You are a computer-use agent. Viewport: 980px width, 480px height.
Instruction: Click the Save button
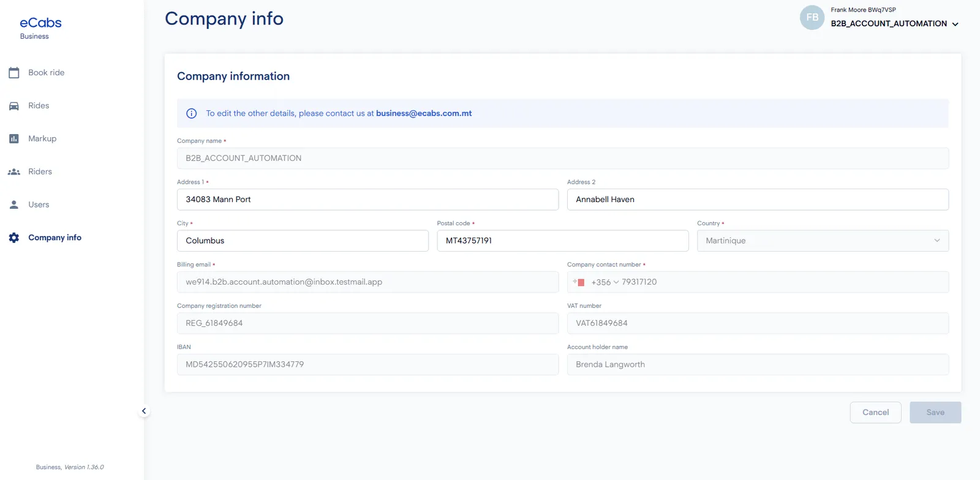click(935, 413)
